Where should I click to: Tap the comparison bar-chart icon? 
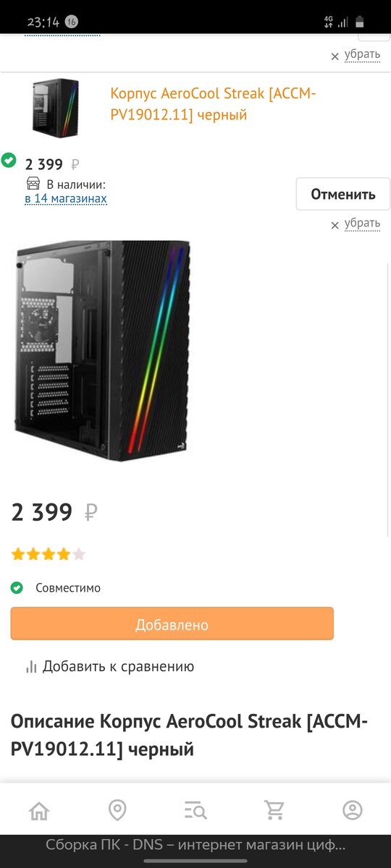click(x=31, y=667)
